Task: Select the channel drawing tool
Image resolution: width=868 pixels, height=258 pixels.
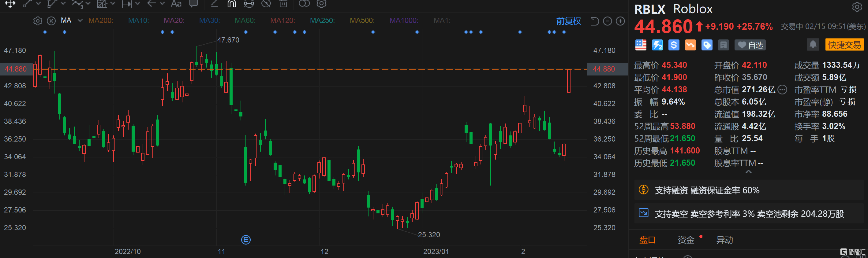Action: 52,4
